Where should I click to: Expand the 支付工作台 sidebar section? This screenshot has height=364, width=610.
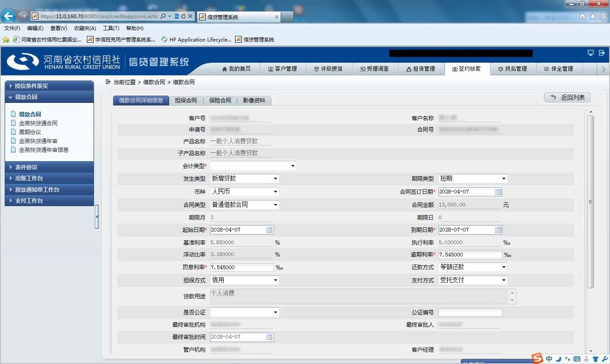(49, 201)
